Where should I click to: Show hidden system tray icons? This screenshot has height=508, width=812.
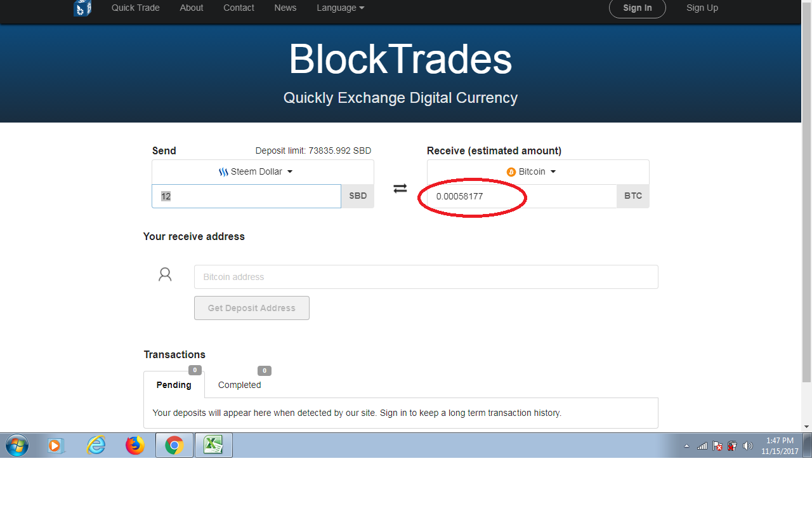pos(686,446)
